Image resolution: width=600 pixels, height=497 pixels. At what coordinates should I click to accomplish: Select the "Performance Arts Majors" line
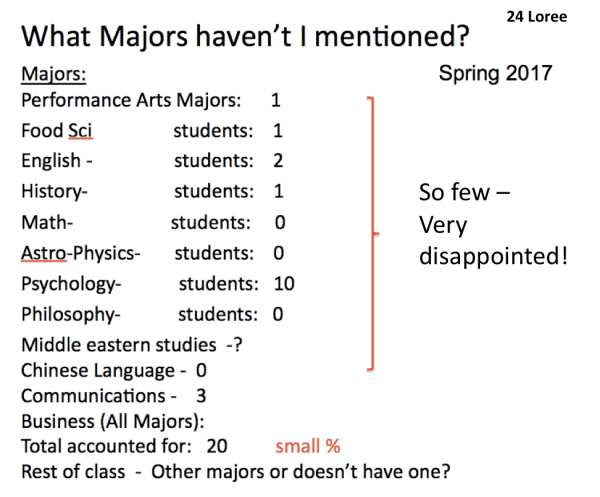pos(131,101)
